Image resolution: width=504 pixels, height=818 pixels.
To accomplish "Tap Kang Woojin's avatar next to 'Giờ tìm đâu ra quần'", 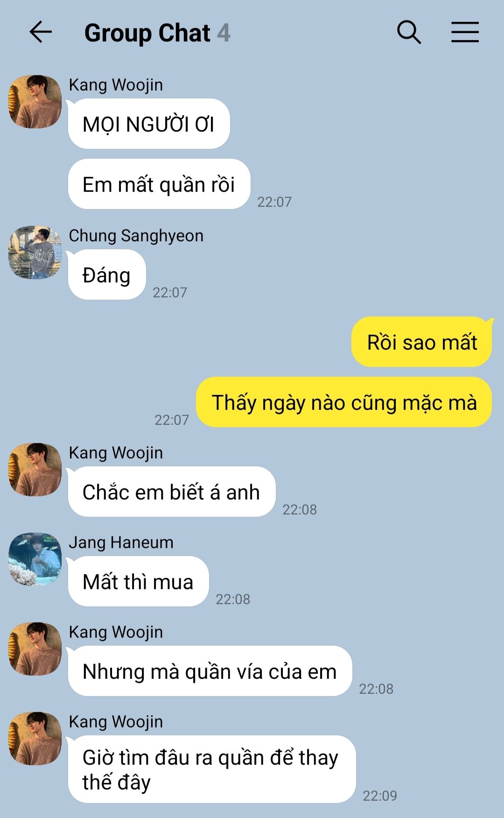I will point(35,739).
